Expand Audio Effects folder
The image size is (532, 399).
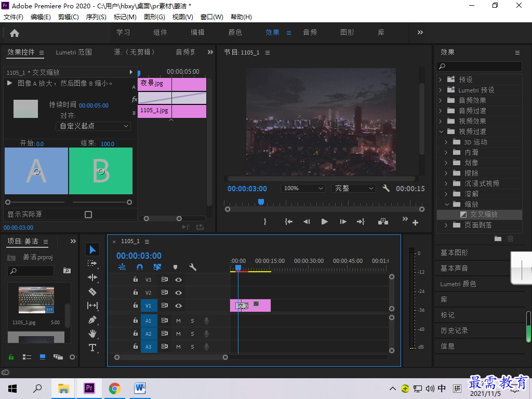tap(441, 100)
